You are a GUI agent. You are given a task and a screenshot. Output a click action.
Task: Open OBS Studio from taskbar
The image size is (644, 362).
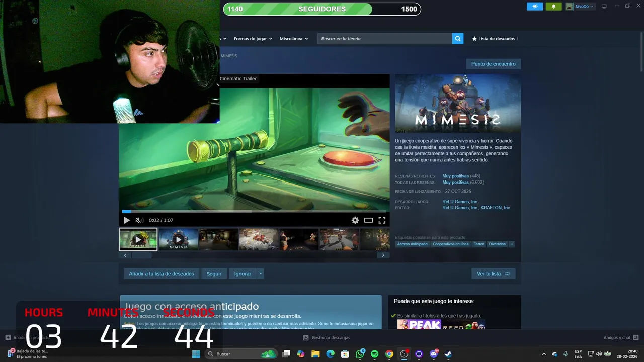[x=404, y=354]
